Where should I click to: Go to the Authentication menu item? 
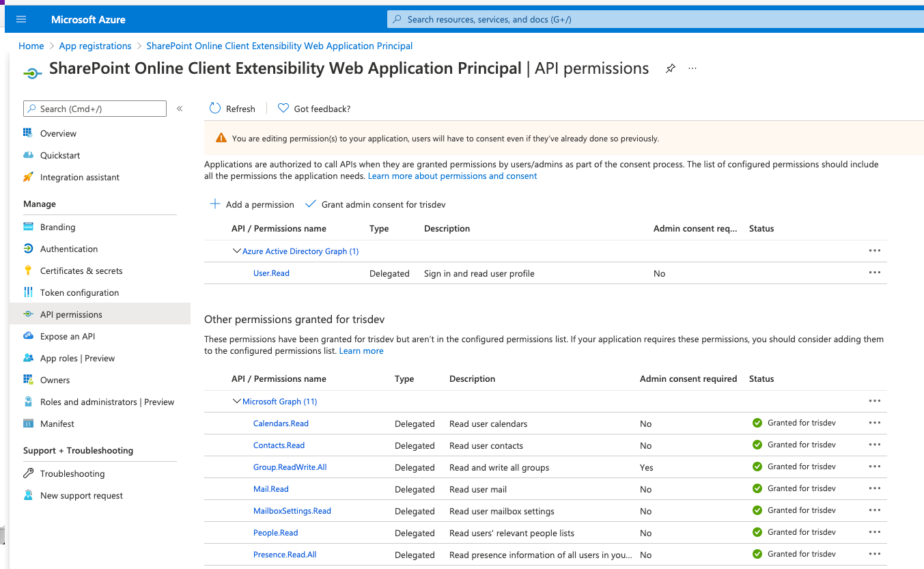[69, 249]
